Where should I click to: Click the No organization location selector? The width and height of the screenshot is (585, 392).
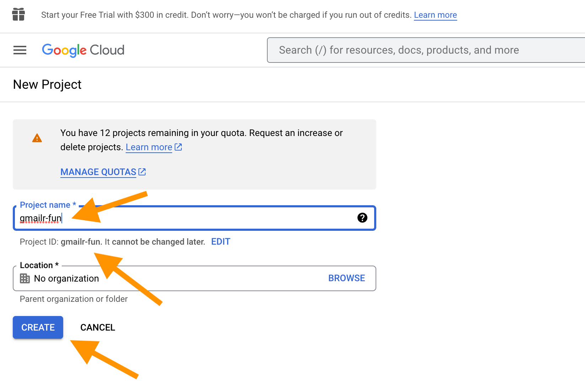click(66, 278)
